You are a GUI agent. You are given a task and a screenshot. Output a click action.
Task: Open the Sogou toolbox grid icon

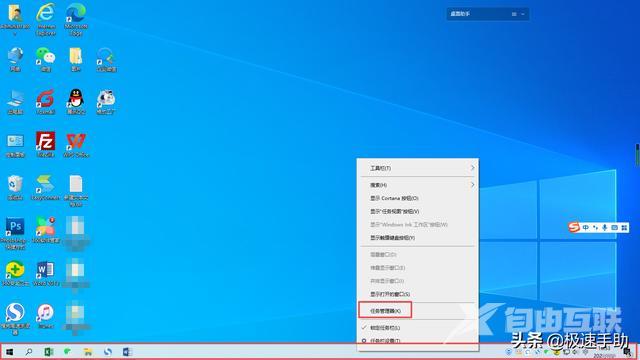tap(624, 227)
